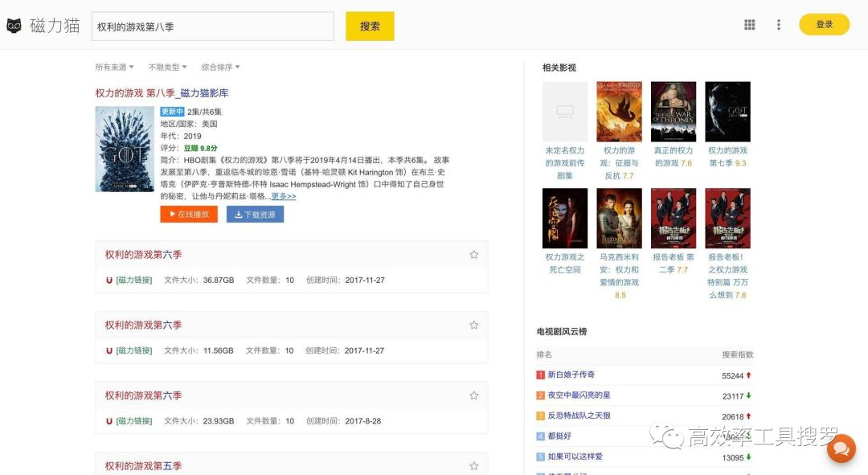This screenshot has width=868, height=475.
Task: Click the GOT season 8 poster
Action: [x=125, y=149]
